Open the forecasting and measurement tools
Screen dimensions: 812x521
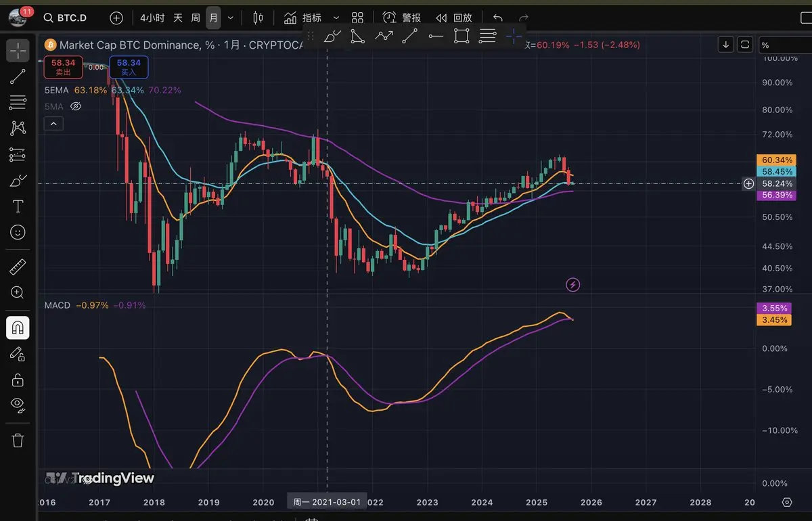pyautogui.click(x=18, y=154)
